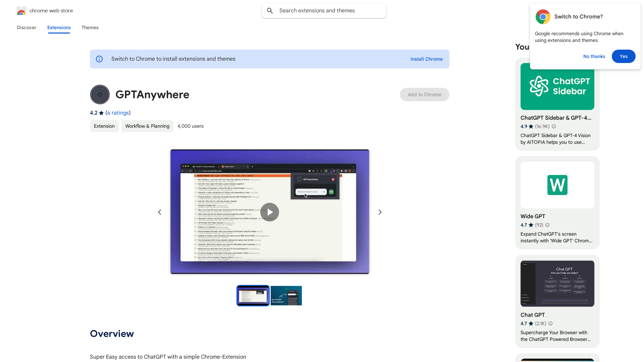Open the Themes tab
Screen dimensions: 644x362
pyautogui.click(x=90, y=27)
